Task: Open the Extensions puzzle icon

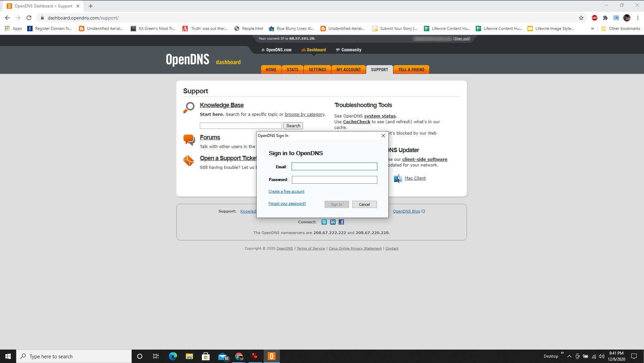Action: click(605, 18)
